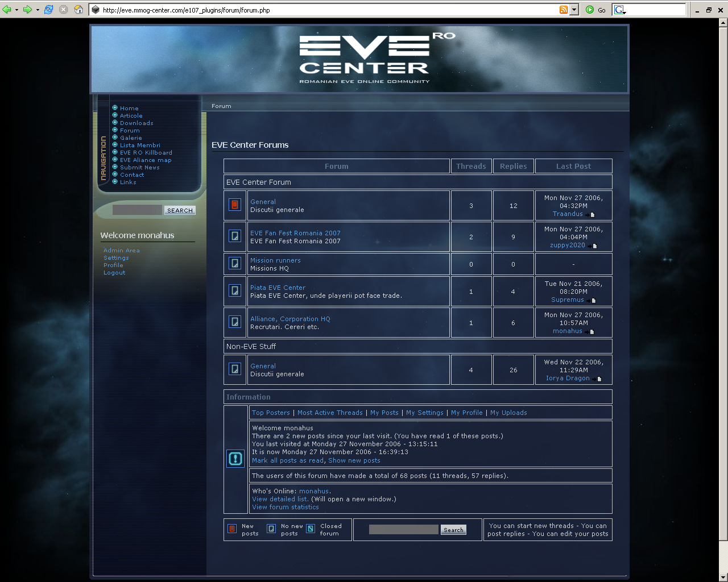
Task: Click the green Go button
Action: [x=595, y=10]
